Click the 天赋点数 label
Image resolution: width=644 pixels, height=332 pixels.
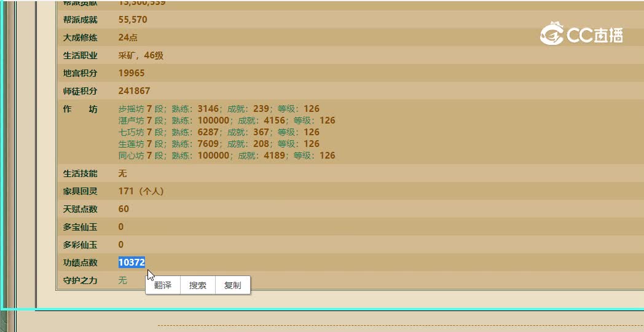click(x=80, y=209)
